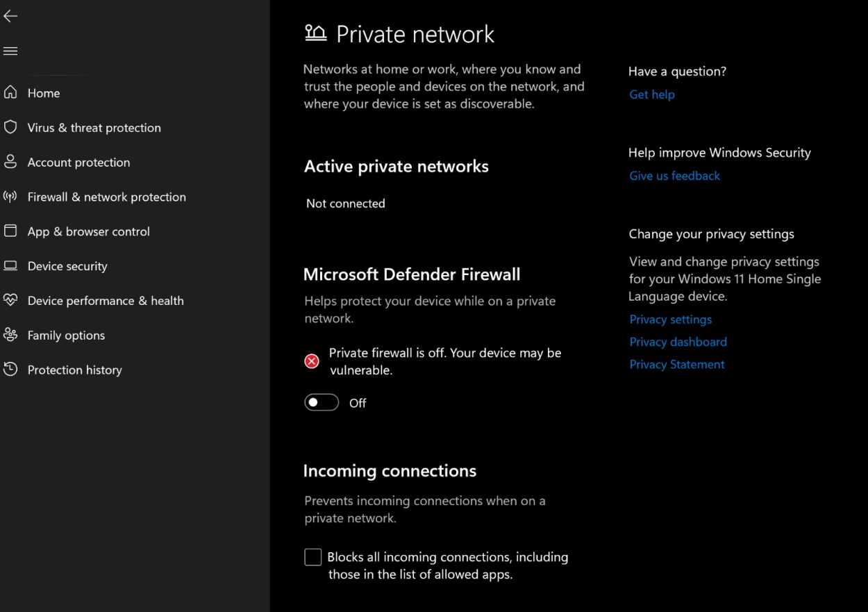The width and height of the screenshot is (868, 612).
Task: Click the Family options people icon
Action: pyautogui.click(x=10, y=335)
